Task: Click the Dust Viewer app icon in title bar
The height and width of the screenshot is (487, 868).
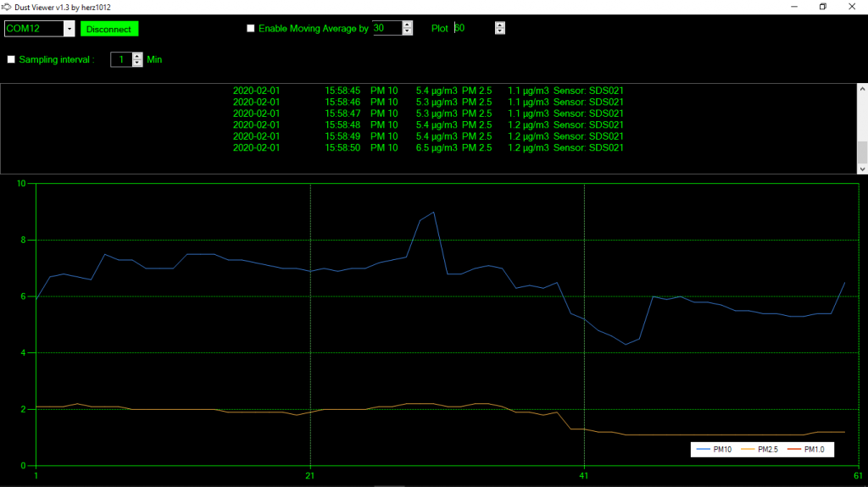Action: pyautogui.click(x=8, y=7)
